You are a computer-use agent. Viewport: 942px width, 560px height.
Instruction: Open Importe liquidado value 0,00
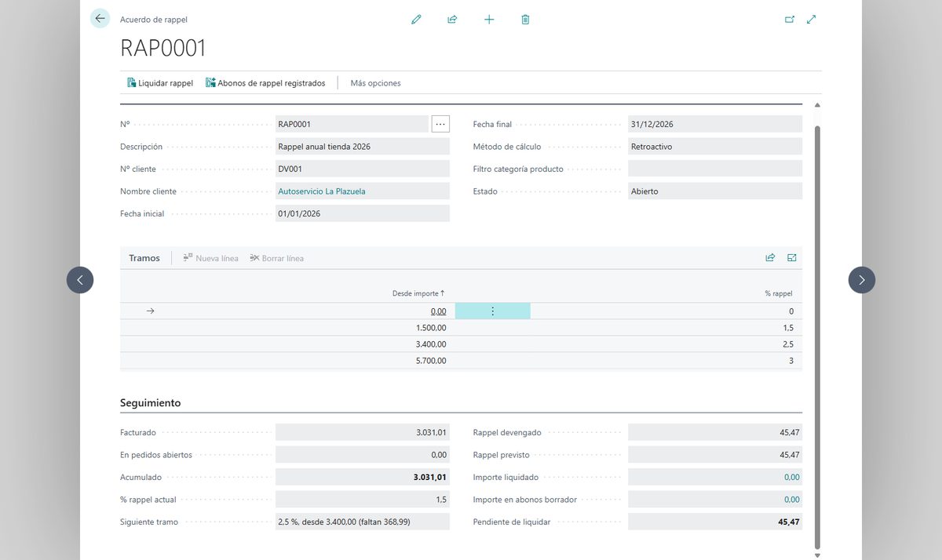tap(791, 477)
